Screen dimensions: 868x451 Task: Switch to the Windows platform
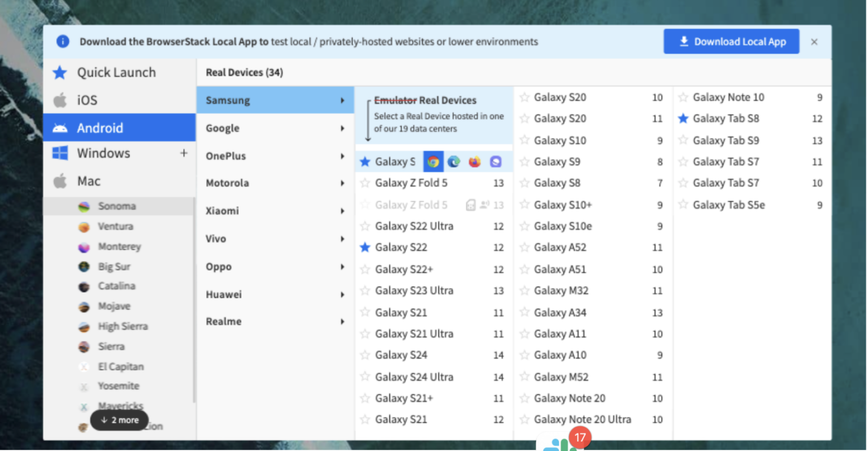(120, 153)
